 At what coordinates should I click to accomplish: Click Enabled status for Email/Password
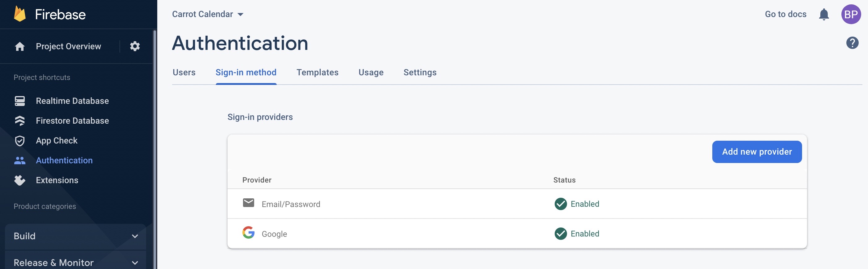[x=585, y=204]
